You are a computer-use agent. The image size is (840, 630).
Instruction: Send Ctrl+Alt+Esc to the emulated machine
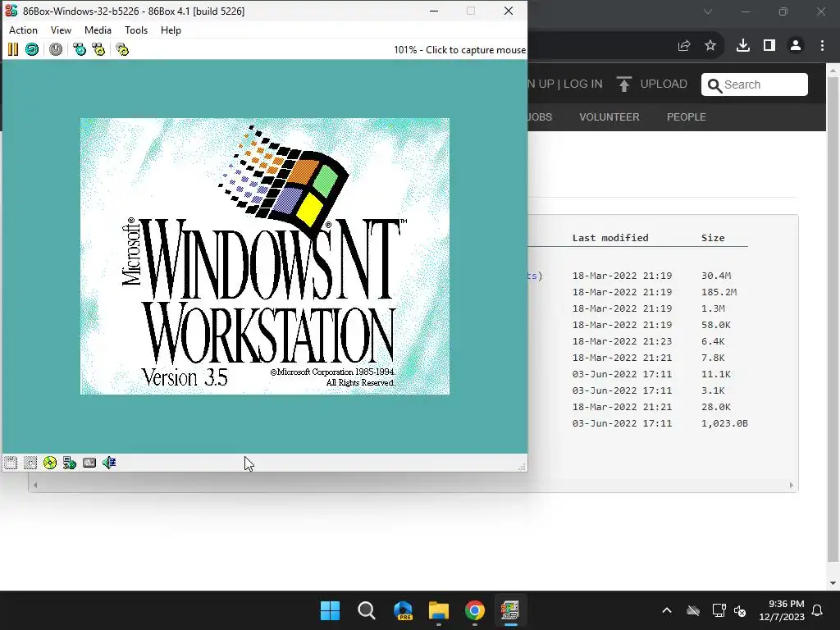(98, 50)
